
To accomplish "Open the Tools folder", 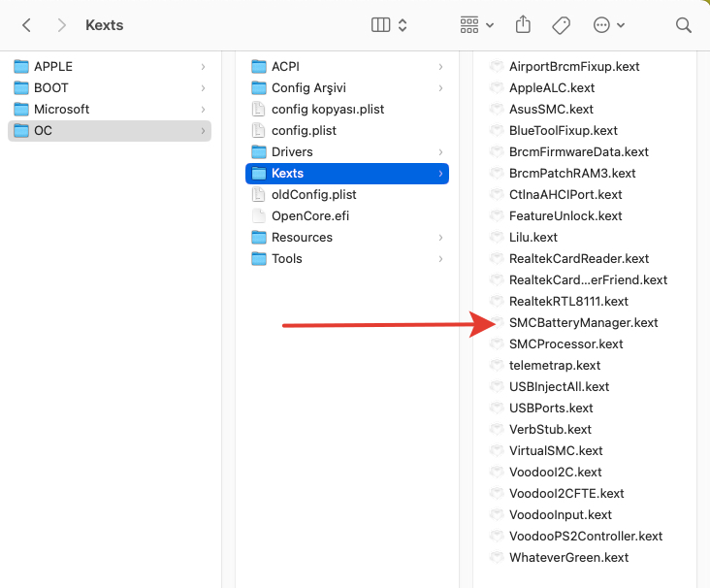I will 287,259.
